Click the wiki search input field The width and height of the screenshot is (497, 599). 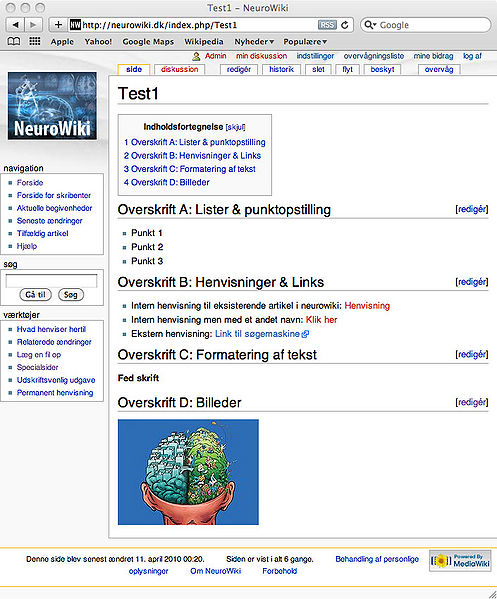(x=51, y=281)
